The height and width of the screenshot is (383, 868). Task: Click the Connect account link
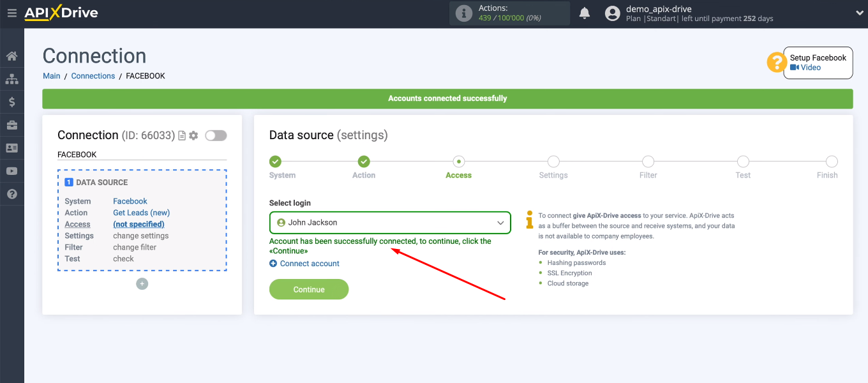tap(304, 263)
